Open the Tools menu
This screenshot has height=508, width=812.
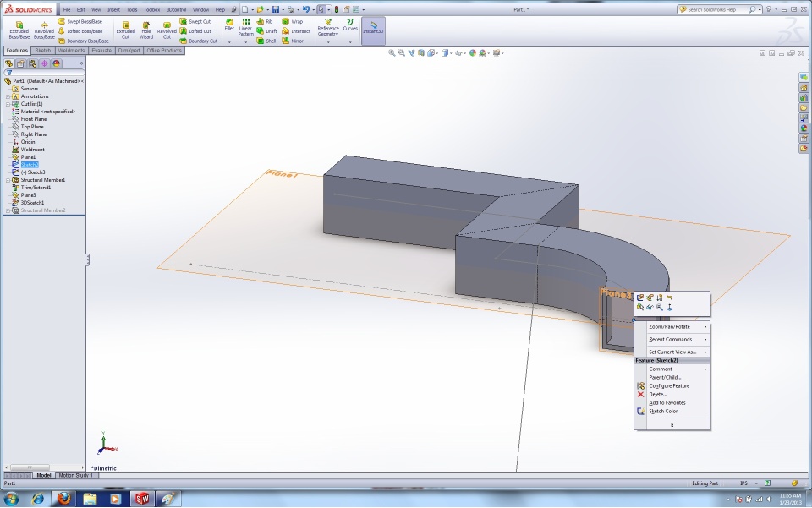tap(132, 10)
